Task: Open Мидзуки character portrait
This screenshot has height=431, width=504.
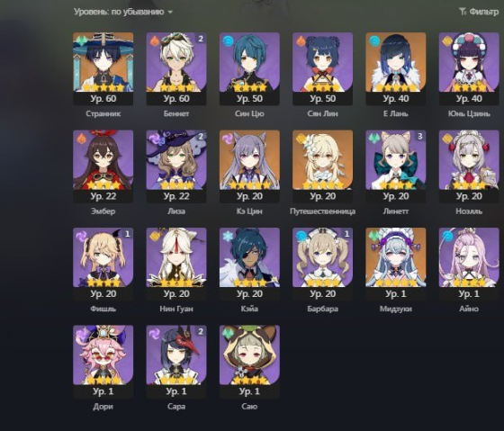Action: (396, 264)
